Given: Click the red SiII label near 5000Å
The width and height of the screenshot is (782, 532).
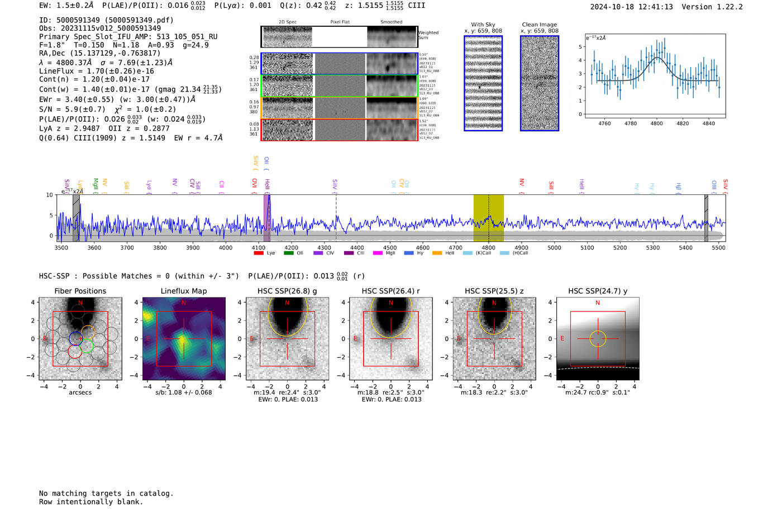Looking at the screenshot, I should click(x=551, y=186).
